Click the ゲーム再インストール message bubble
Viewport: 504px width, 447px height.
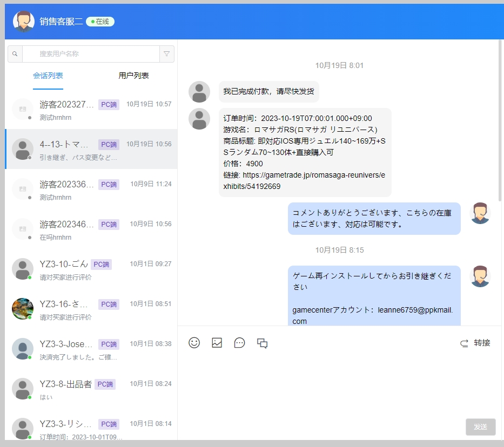click(x=374, y=295)
